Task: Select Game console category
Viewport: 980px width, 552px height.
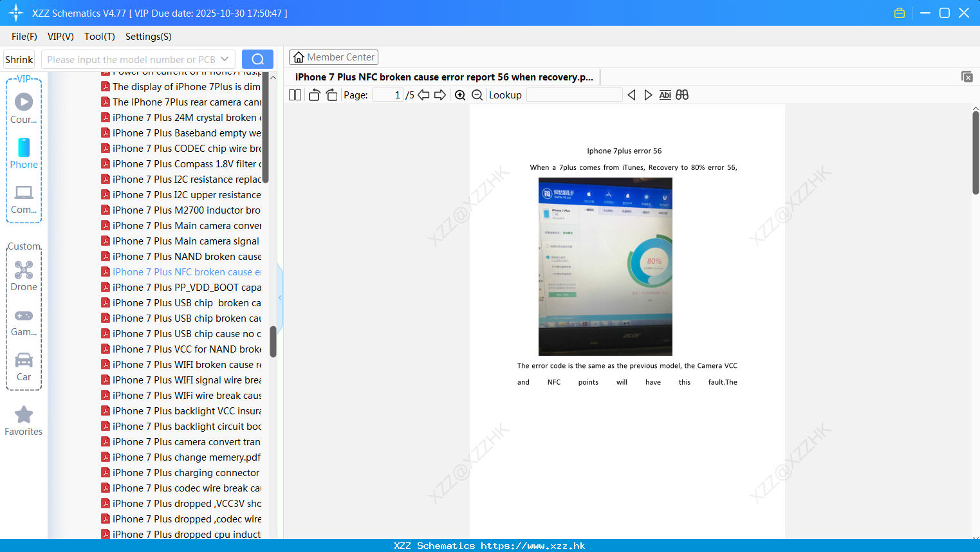Action: [24, 322]
